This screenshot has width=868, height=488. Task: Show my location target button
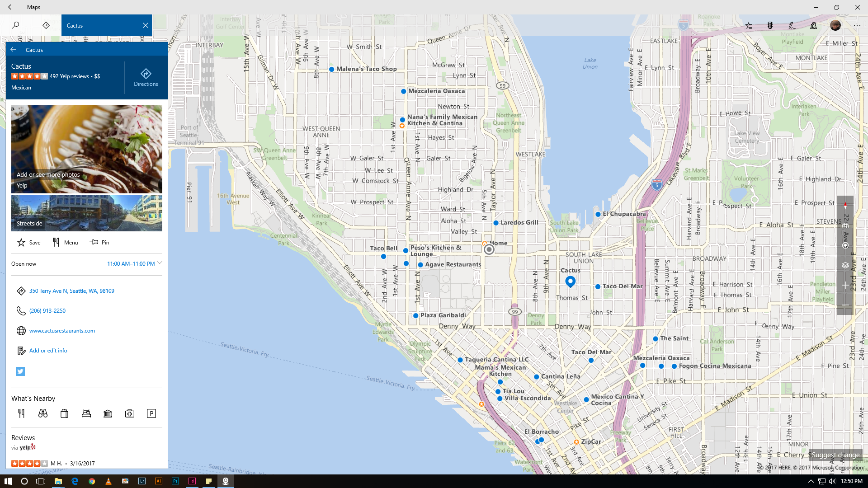click(845, 245)
